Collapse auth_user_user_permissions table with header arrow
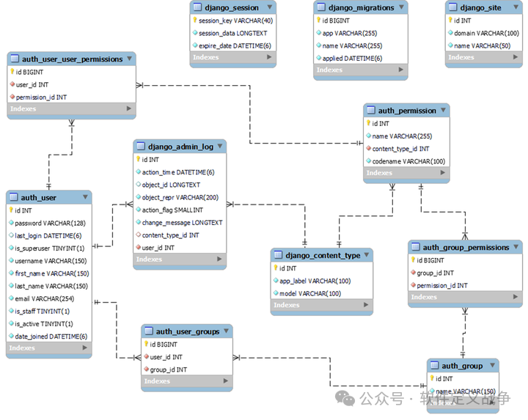The width and height of the screenshot is (528, 420). point(129,58)
